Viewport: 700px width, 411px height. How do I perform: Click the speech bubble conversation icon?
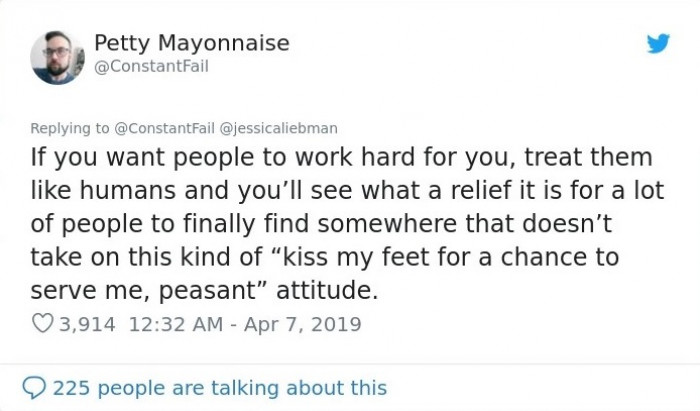tap(36, 387)
